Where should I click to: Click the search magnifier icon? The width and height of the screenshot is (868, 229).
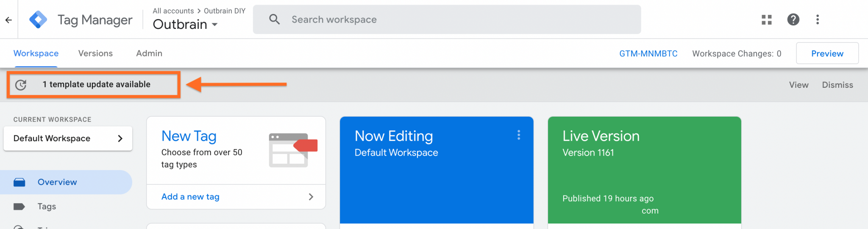point(274,20)
